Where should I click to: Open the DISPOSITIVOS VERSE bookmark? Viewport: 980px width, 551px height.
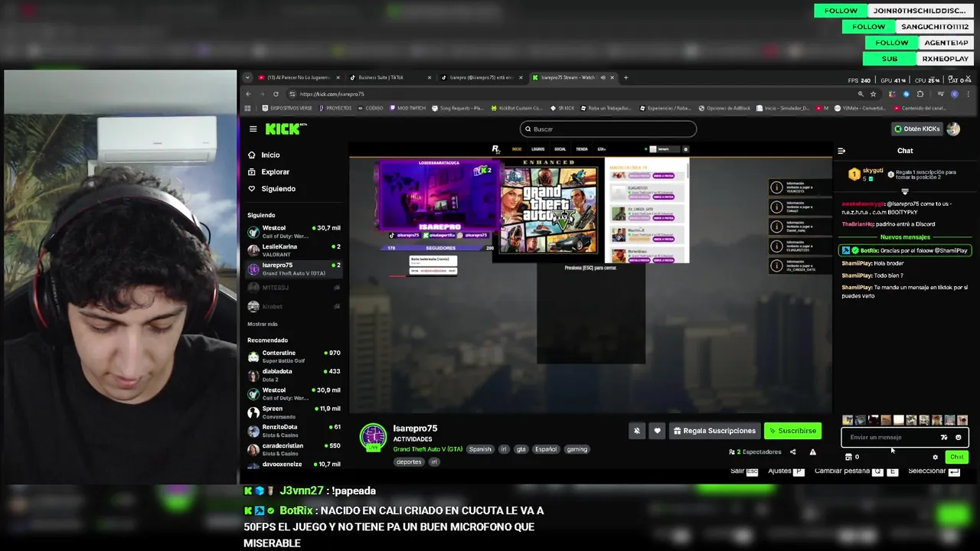click(287, 108)
